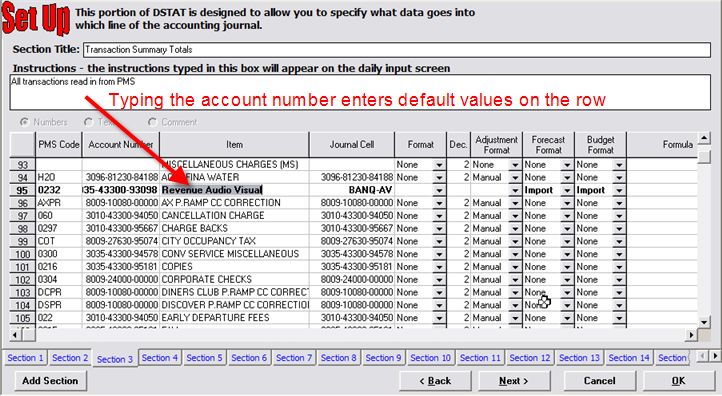Click the Next button
Screen dimensions: 722x396
[514, 381]
